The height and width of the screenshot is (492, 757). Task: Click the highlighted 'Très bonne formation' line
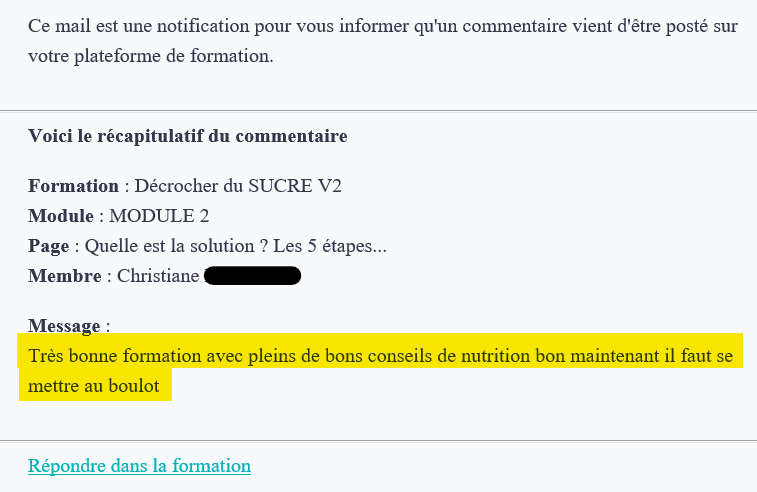point(380,356)
